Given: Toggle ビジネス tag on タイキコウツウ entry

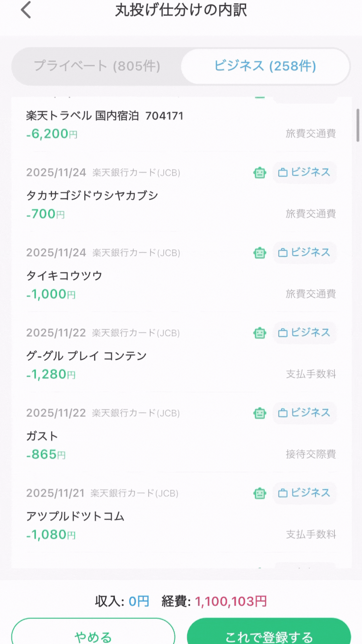Looking at the screenshot, I should [304, 253].
